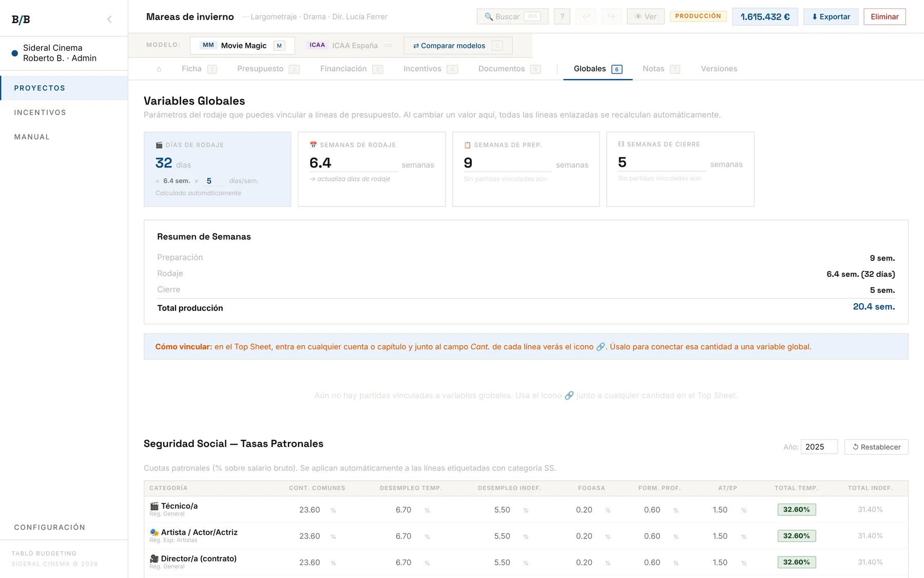The height and width of the screenshot is (578, 924).
Task: Open the help question mark button
Action: click(x=562, y=16)
